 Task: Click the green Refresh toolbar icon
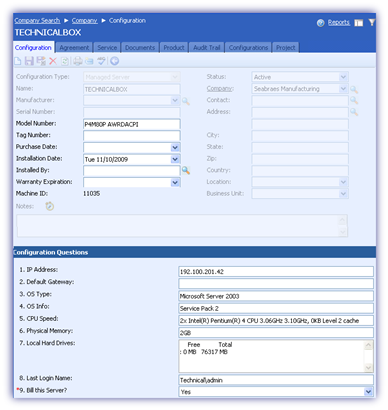(65, 61)
